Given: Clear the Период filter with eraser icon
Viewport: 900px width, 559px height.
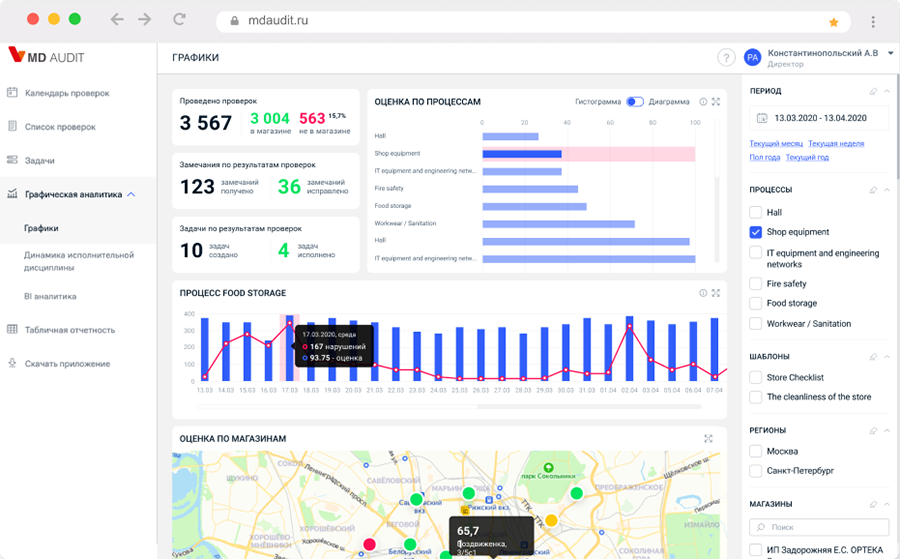Looking at the screenshot, I should 873,91.
